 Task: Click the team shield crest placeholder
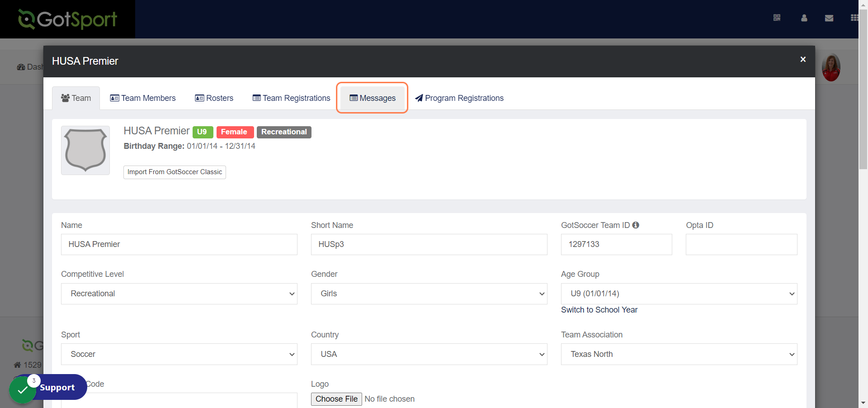point(85,150)
